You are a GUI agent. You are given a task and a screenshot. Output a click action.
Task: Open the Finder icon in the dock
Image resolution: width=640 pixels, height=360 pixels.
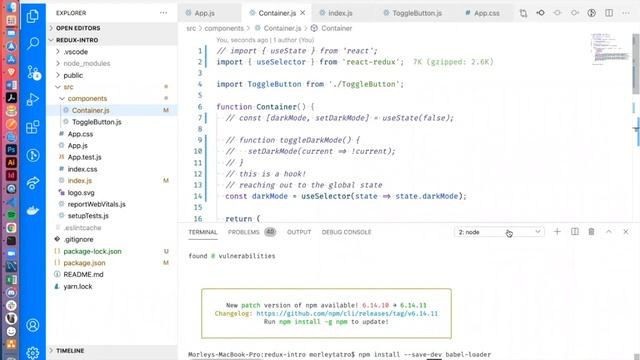click(x=11, y=7)
